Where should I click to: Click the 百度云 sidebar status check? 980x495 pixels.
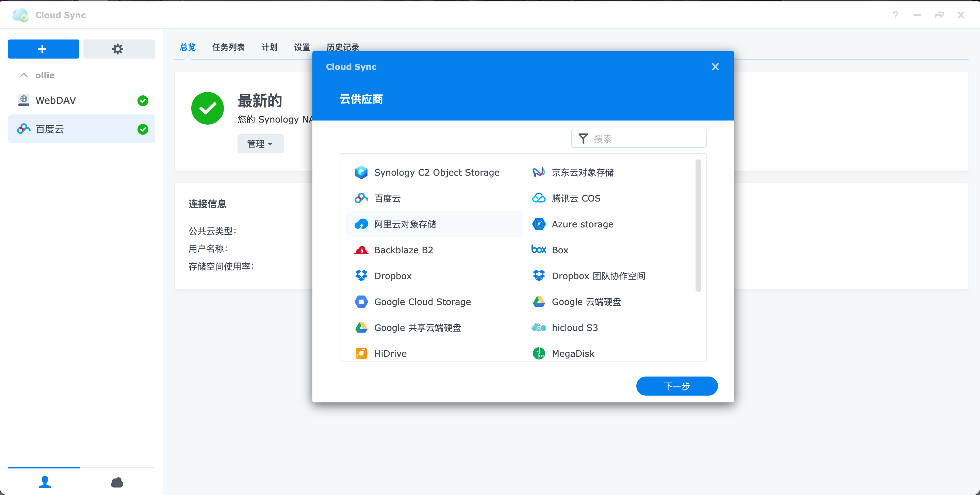(x=143, y=129)
